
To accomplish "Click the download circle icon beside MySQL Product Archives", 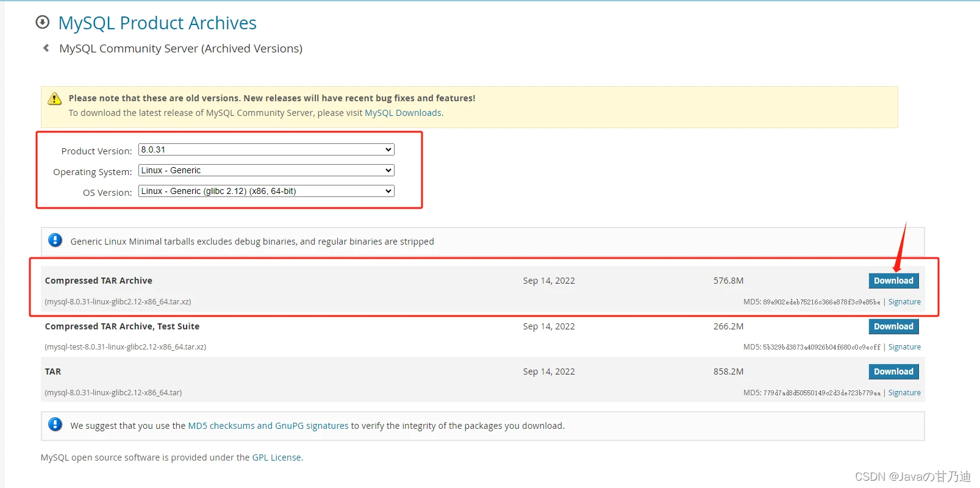I will coord(43,22).
